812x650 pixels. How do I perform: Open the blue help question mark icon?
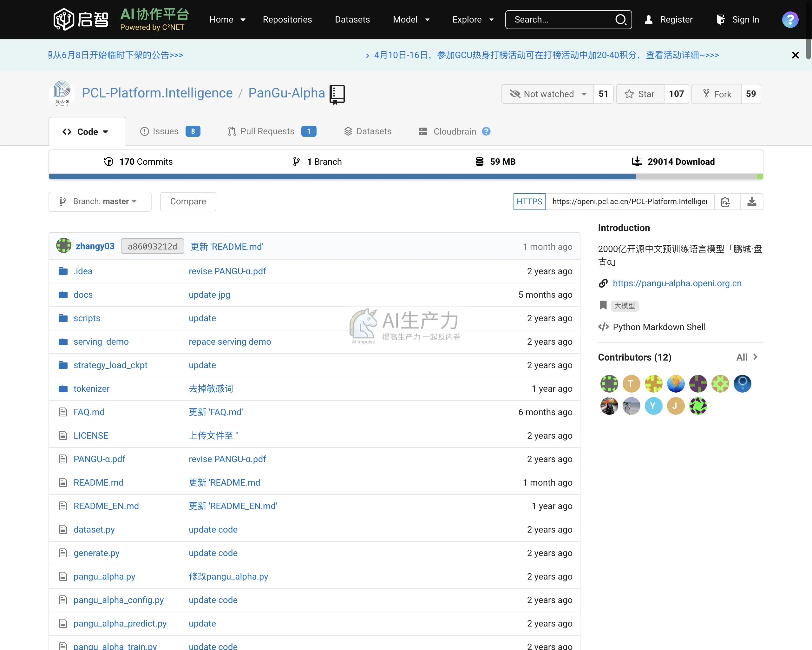(x=790, y=20)
